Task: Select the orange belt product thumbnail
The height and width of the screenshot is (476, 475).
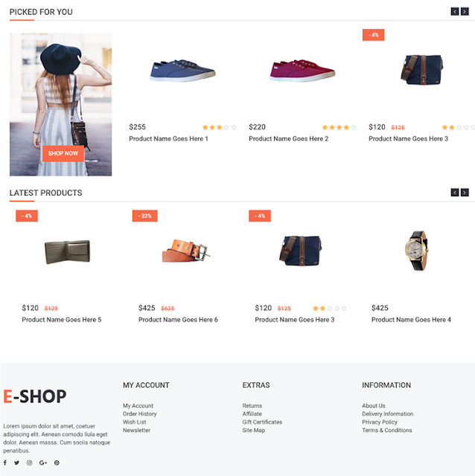Action: coord(185,251)
